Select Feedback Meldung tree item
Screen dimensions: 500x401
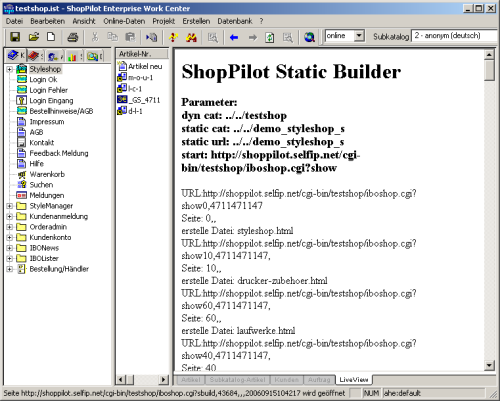[x=59, y=153]
